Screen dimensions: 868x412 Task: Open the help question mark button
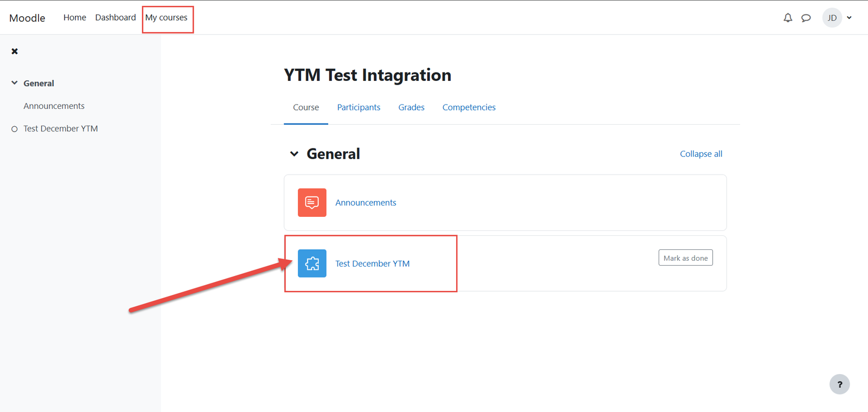(839, 384)
